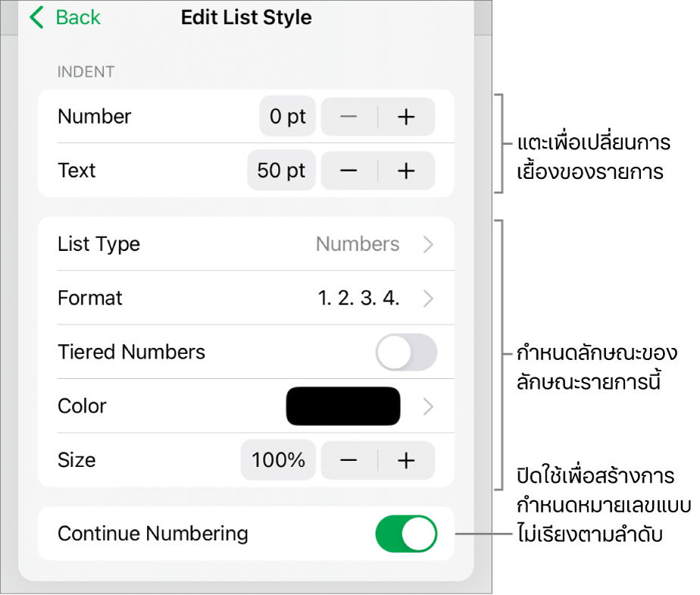Toggle on Tiered Numbers
Image resolution: width=700 pixels, height=595 pixels.
click(x=406, y=352)
